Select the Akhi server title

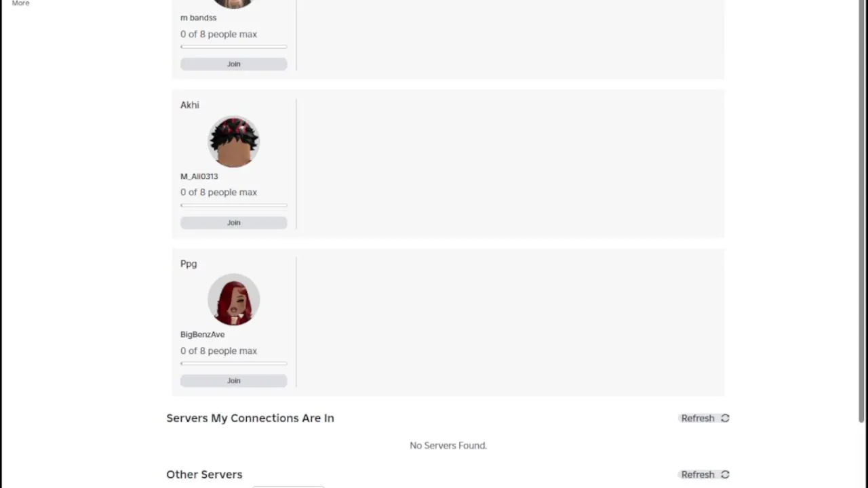click(190, 105)
